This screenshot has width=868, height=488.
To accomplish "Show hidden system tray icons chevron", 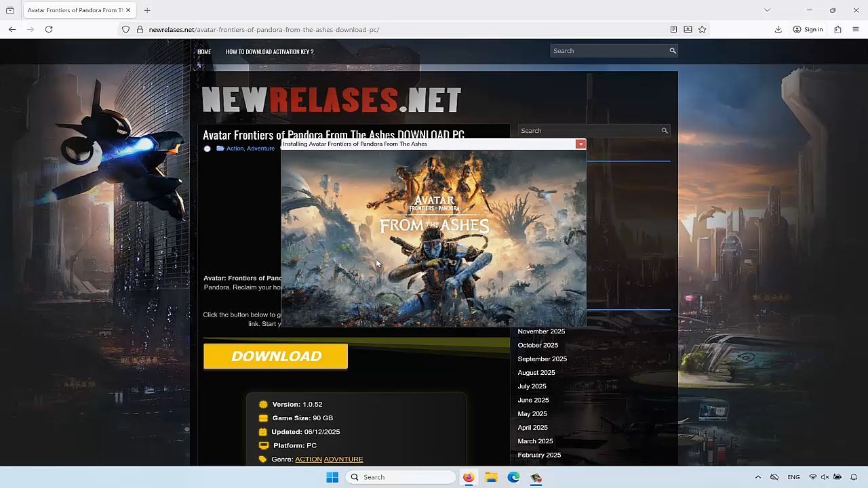I will 758,477.
